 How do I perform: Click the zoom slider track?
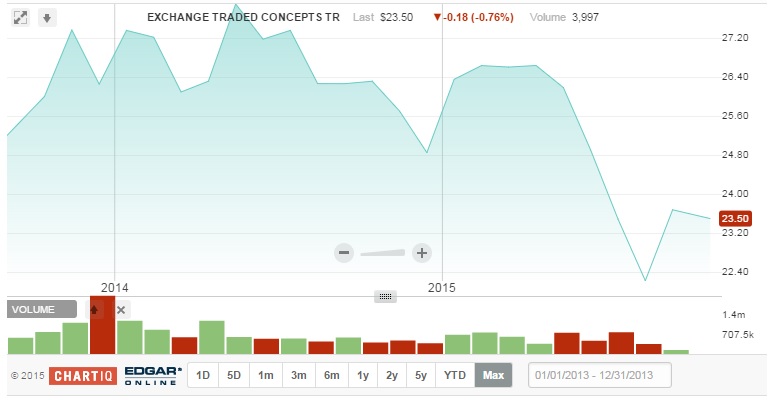tap(383, 252)
